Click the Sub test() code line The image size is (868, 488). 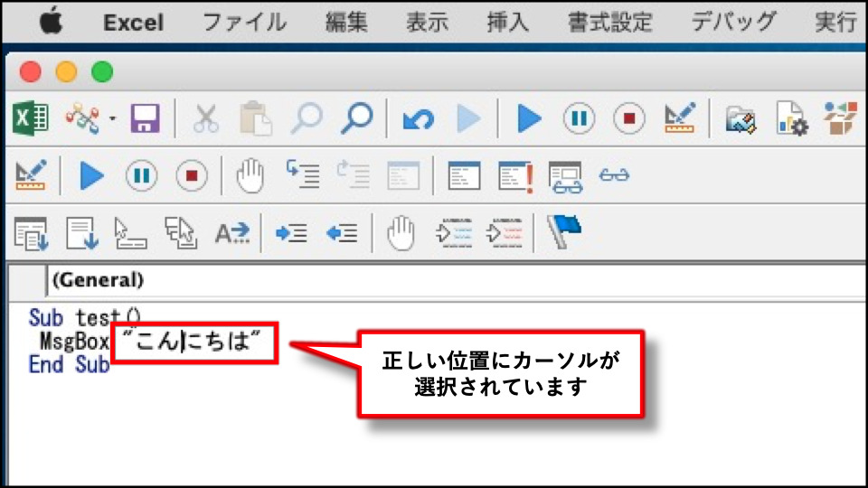click(x=85, y=317)
